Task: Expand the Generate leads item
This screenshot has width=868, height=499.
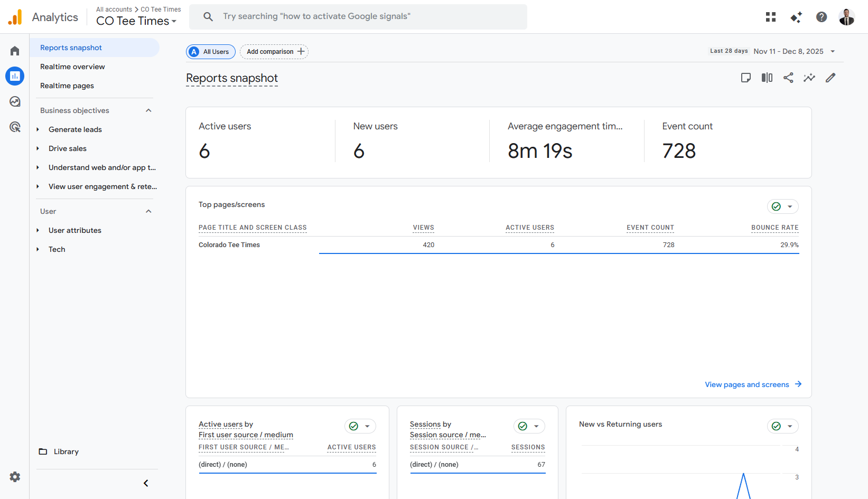Action: [x=38, y=129]
